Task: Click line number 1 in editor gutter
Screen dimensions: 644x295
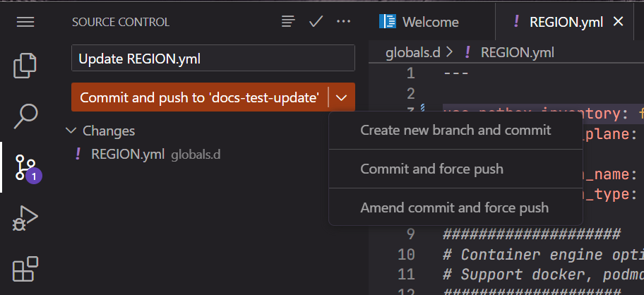Action: [410, 74]
